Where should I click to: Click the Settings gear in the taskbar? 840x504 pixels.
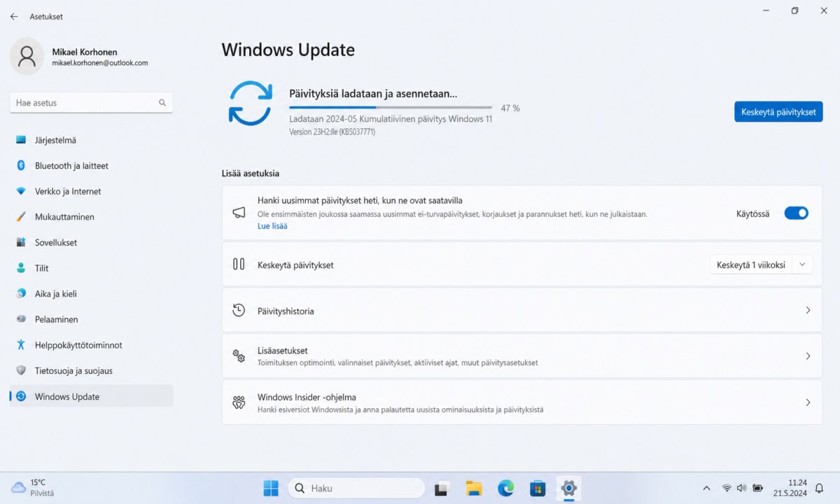click(x=568, y=488)
